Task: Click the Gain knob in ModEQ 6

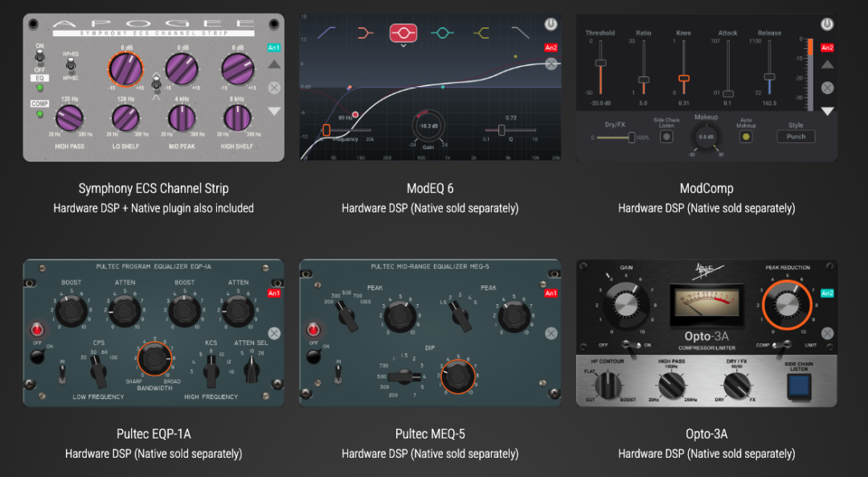Action: tap(428, 125)
